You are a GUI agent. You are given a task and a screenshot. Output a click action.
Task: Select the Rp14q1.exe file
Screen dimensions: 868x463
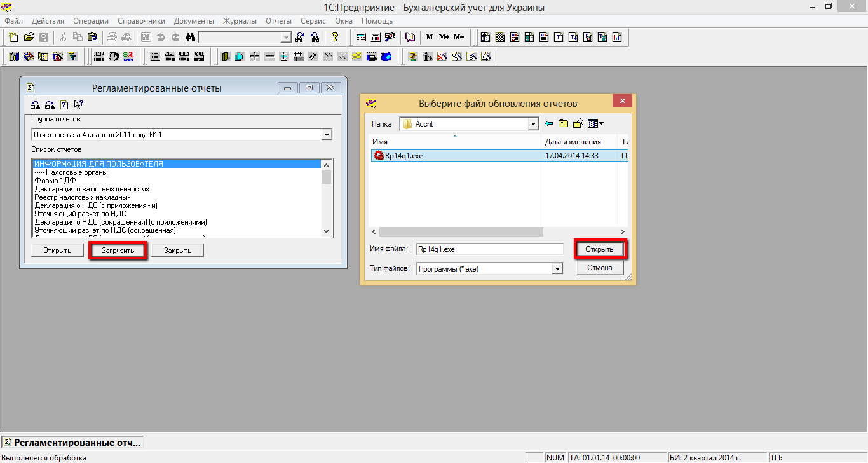403,156
